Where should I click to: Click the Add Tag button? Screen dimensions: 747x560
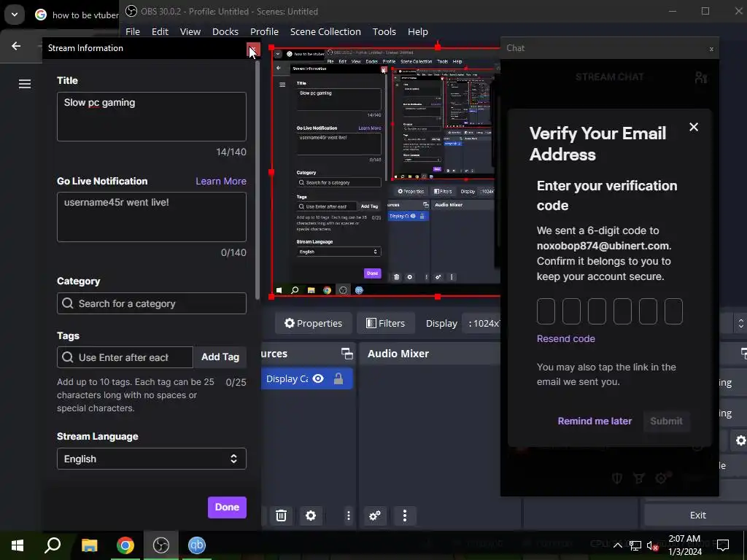coord(220,357)
